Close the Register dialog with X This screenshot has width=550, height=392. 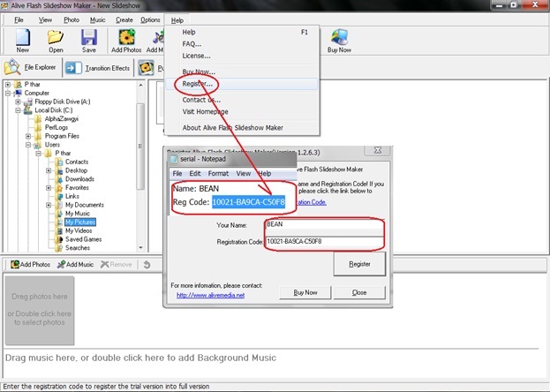(378, 150)
